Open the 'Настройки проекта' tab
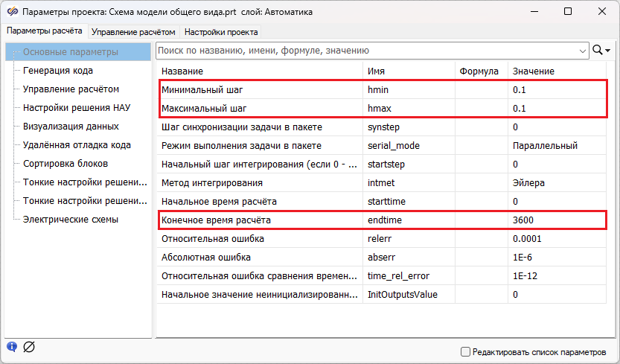The width and height of the screenshot is (620, 364). pyautogui.click(x=221, y=32)
